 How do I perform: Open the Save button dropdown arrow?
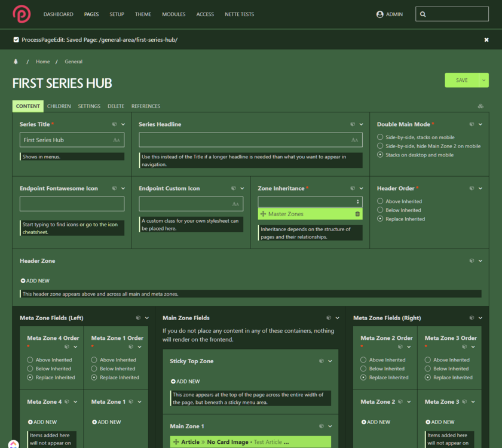[x=483, y=80]
